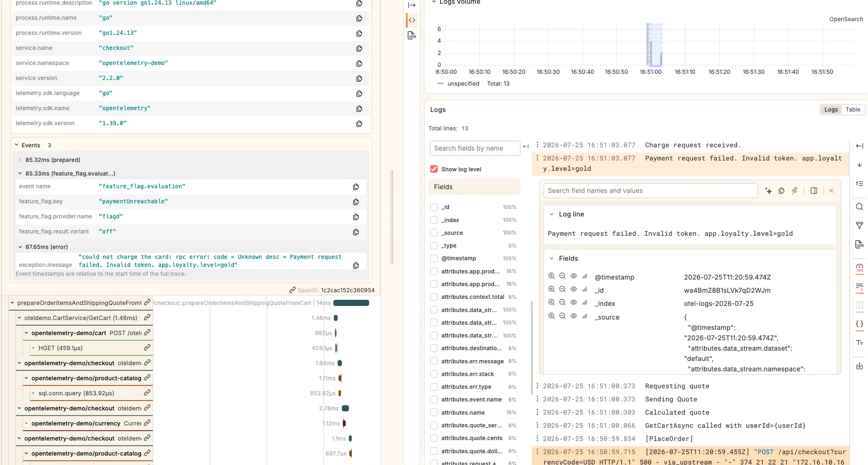Screen dimensions: 868x465
Task: Check the @timestamp field
Action: [434, 258]
